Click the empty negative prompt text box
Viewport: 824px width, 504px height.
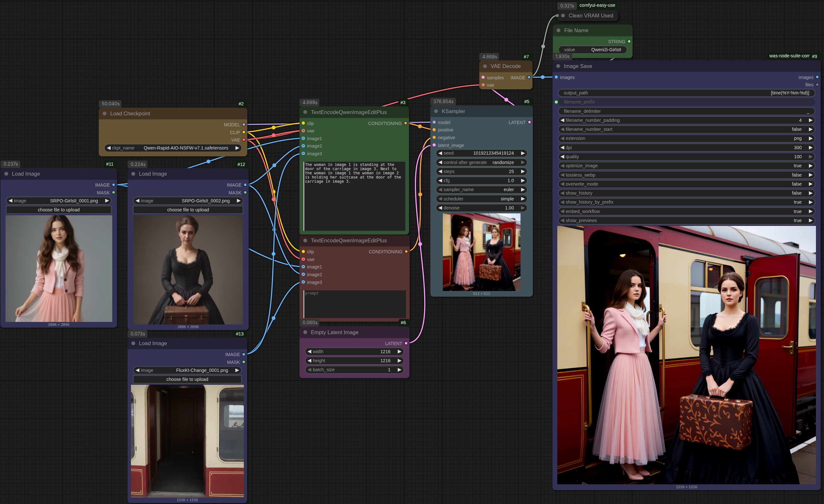pos(354,304)
